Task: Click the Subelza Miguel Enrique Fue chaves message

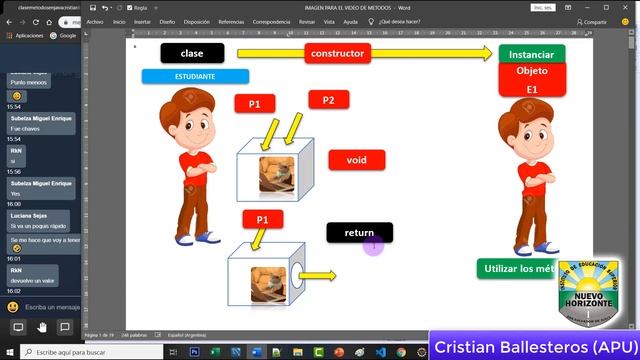Action: click(x=41, y=123)
